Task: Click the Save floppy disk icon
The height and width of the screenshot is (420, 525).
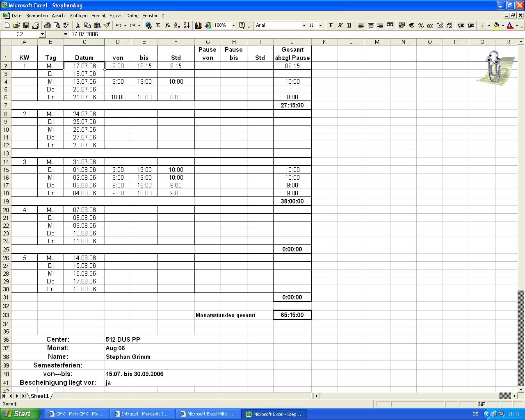Action: coord(26,25)
